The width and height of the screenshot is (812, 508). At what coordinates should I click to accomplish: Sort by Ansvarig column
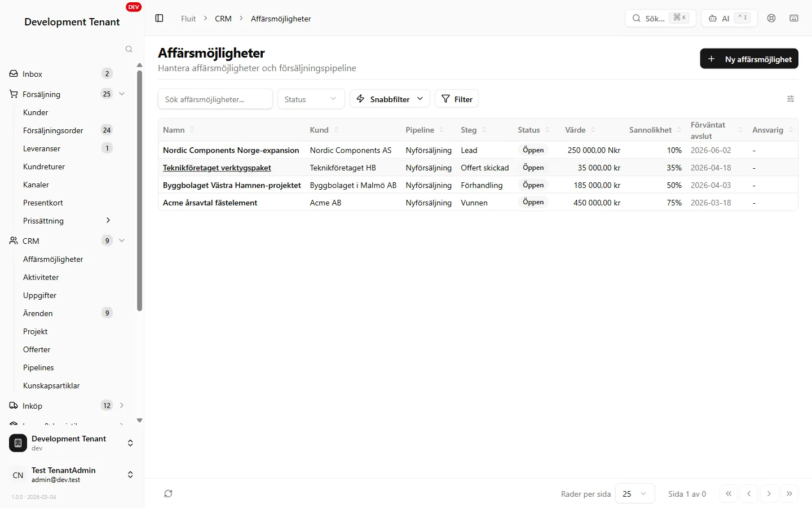[773, 130]
